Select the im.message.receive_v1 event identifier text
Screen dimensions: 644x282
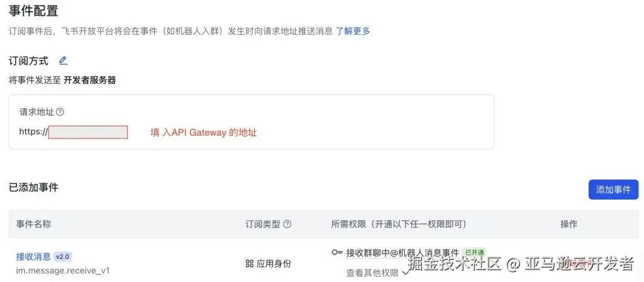point(63,271)
